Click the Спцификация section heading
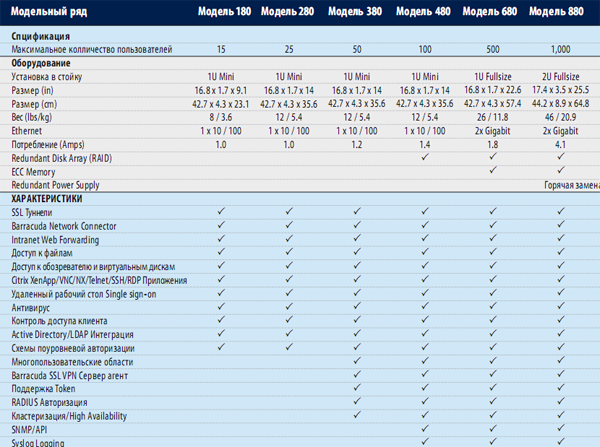 (41, 36)
